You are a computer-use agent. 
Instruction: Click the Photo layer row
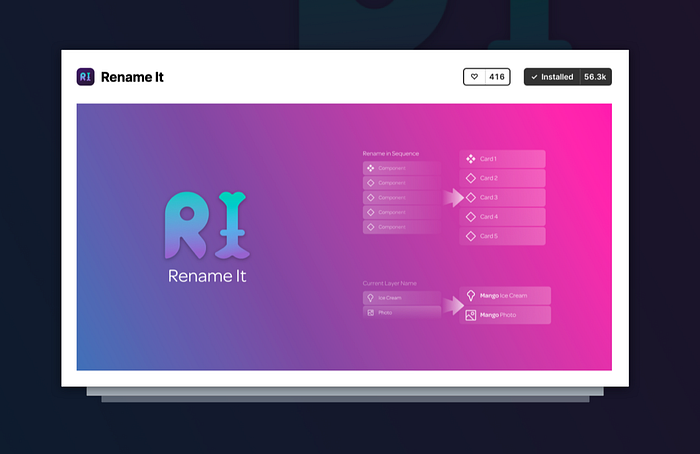tap(402, 312)
